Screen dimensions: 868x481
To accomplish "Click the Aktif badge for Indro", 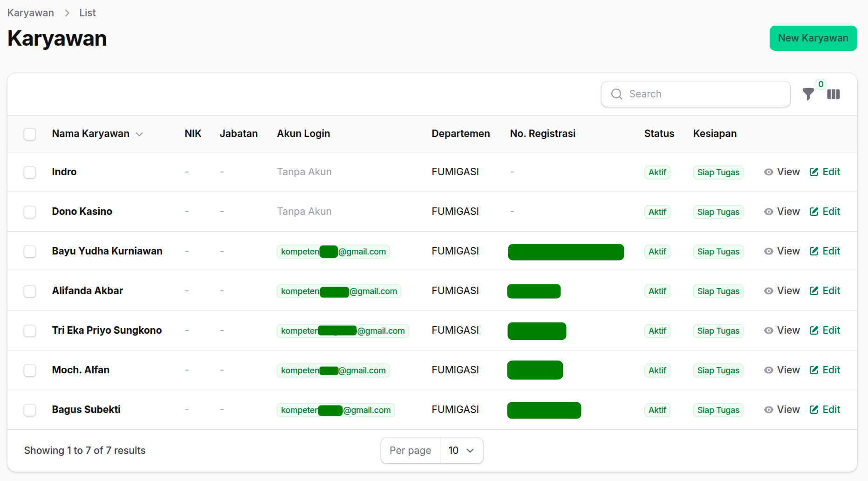I will pos(657,172).
